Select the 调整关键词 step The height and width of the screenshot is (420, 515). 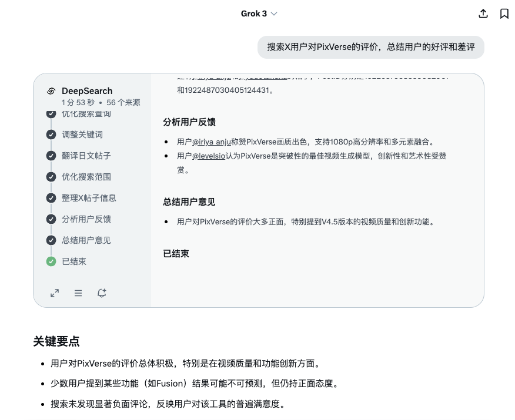pos(82,135)
